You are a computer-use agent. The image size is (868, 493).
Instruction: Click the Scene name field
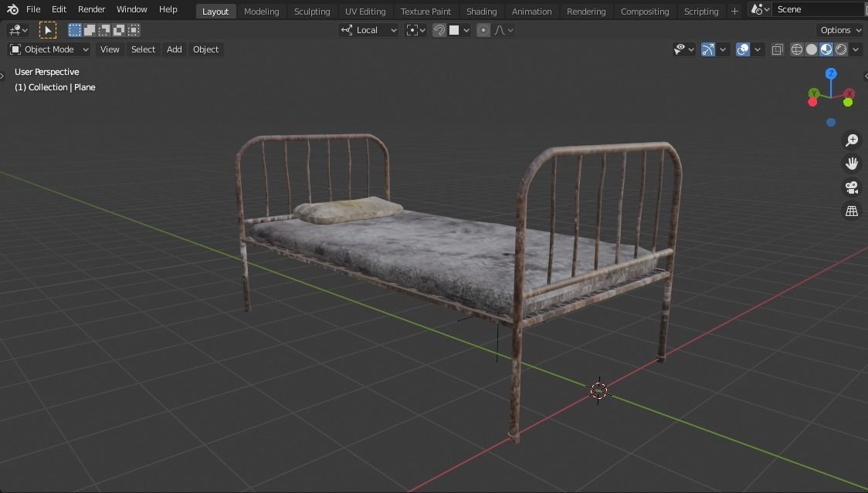[x=819, y=9]
